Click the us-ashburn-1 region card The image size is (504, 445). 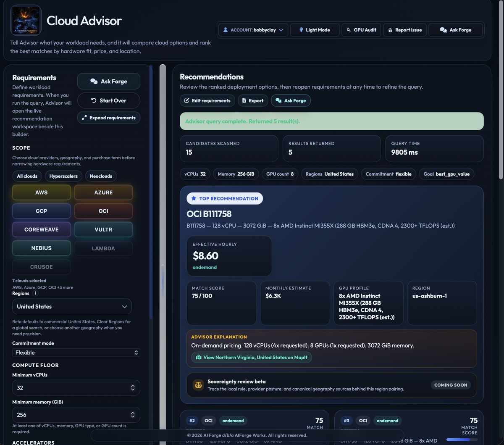pos(442,303)
